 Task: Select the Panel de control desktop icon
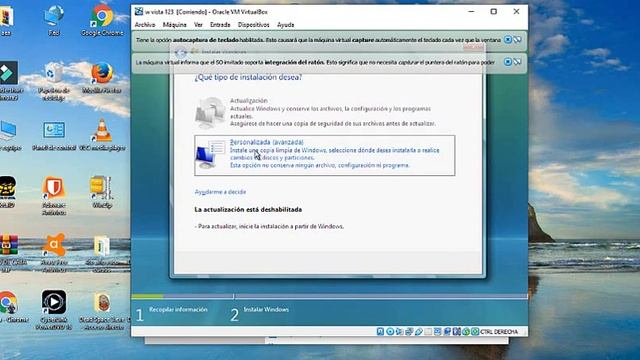click(54, 136)
